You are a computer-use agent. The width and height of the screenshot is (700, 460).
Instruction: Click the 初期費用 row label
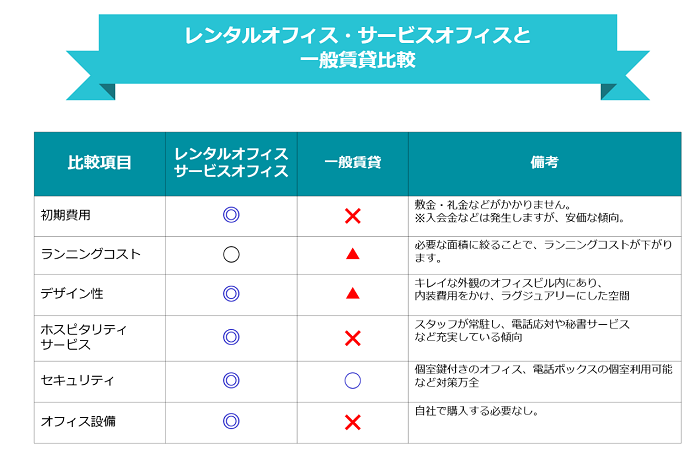pyautogui.click(x=65, y=215)
